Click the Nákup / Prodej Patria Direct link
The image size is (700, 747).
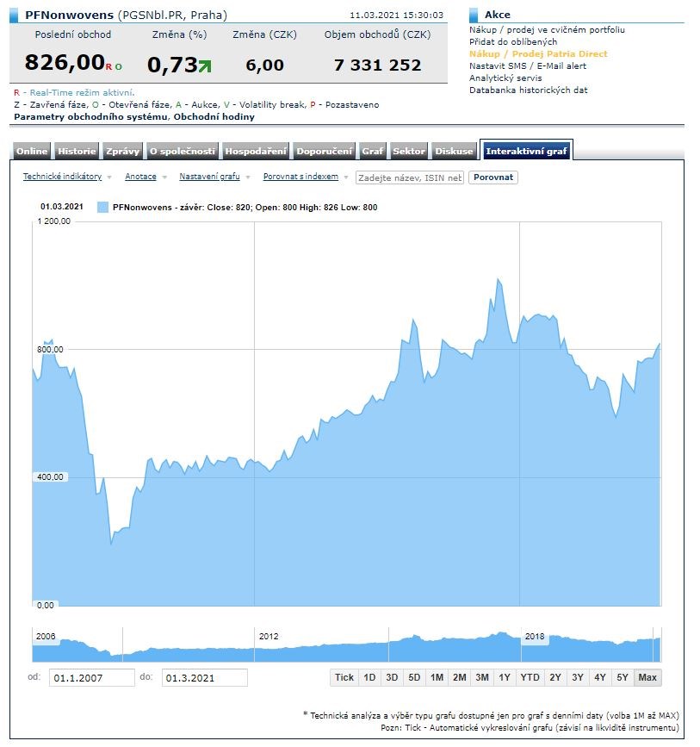(x=538, y=53)
